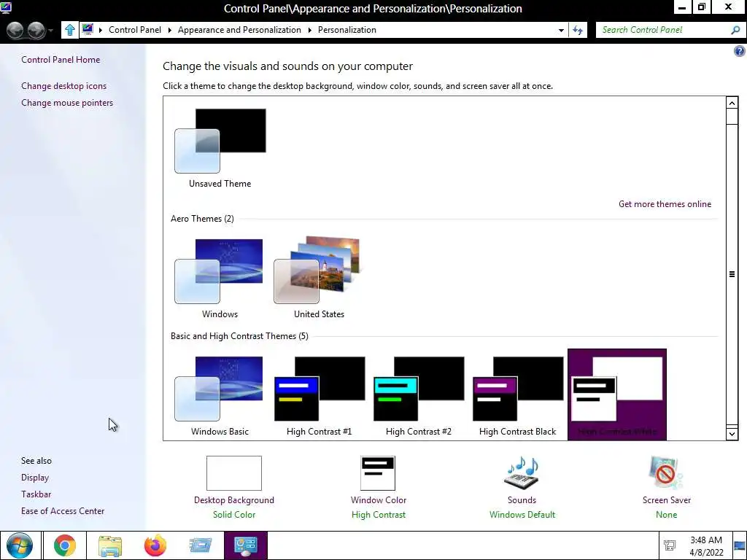Viewport: 747px width, 560px height.
Task: Select the Unsaved Theme thumbnail
Action: 220,148
